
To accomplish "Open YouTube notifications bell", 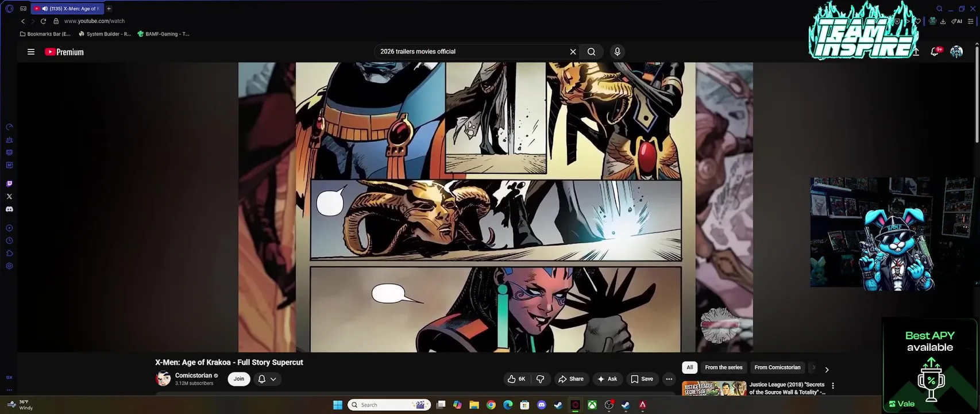I will coord(935,52).
